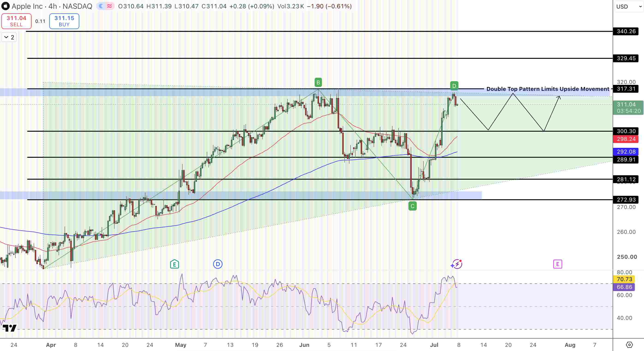The width and height of the screenshot is (644, 351).
Task: Open the USD currency dropdown
Action: click(629, 6)
